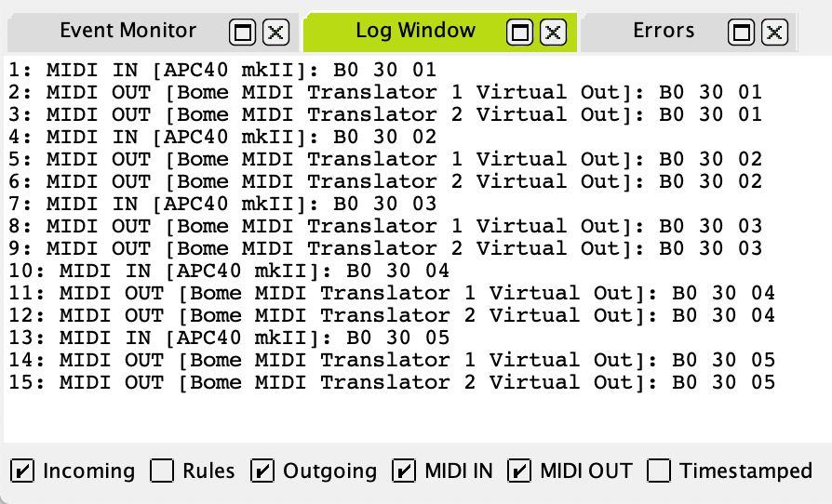The width and height of the screenshot is (832, 504).
Task: Open the Errors tab
Action: pyautogui.click(x=664, y=30)
